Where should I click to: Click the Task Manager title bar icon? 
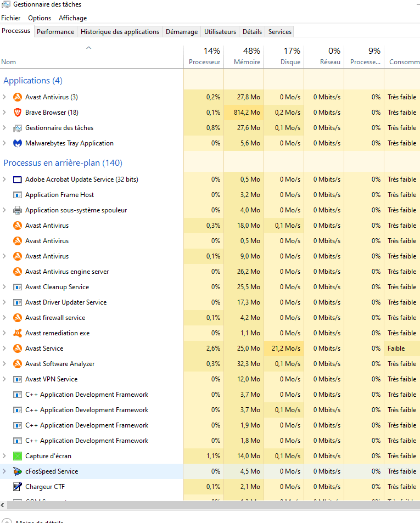(6, 4)
